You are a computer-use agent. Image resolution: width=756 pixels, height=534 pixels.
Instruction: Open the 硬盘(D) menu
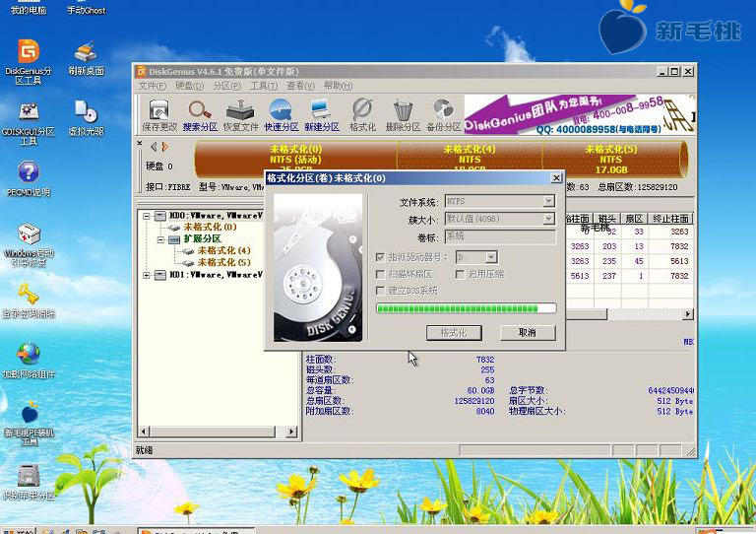click(189, 86)
